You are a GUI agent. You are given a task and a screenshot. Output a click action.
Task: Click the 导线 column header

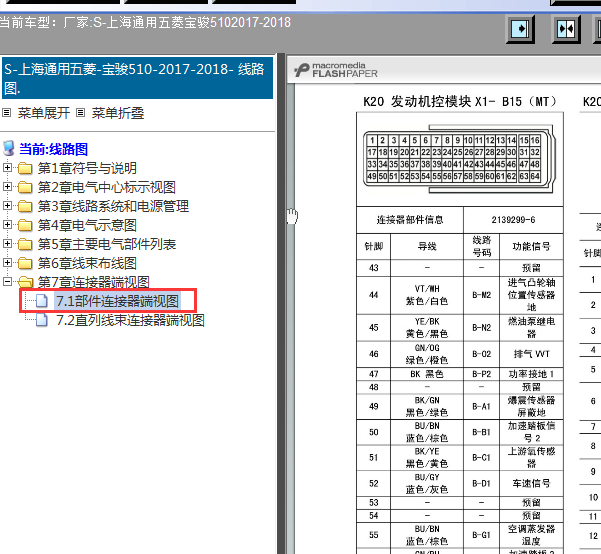[427, 247]
